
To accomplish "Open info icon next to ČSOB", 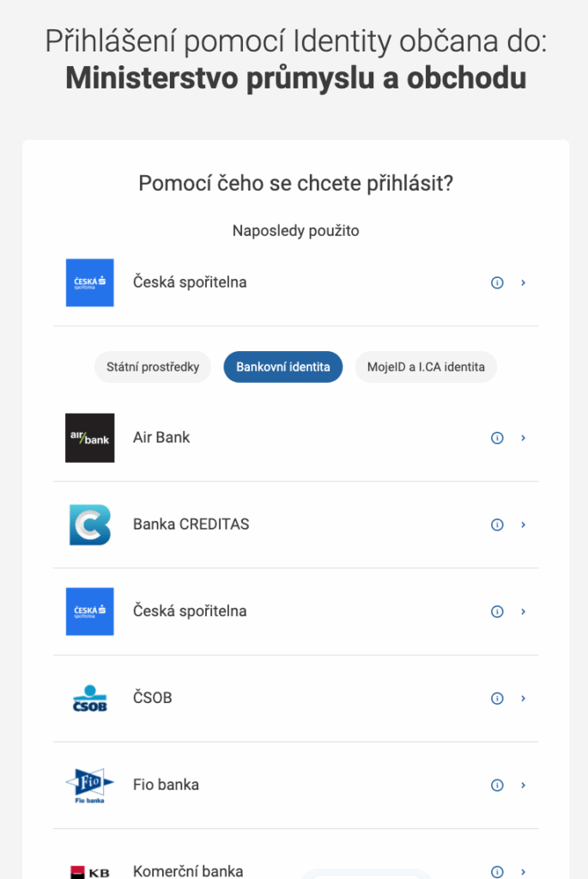I will (x=496, y=698).
